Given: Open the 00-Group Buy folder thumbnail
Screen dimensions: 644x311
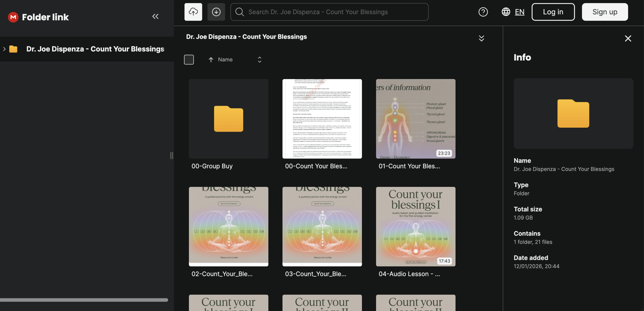Looking at the screenshot, I should pyautogui.click(x=228, y=119).
